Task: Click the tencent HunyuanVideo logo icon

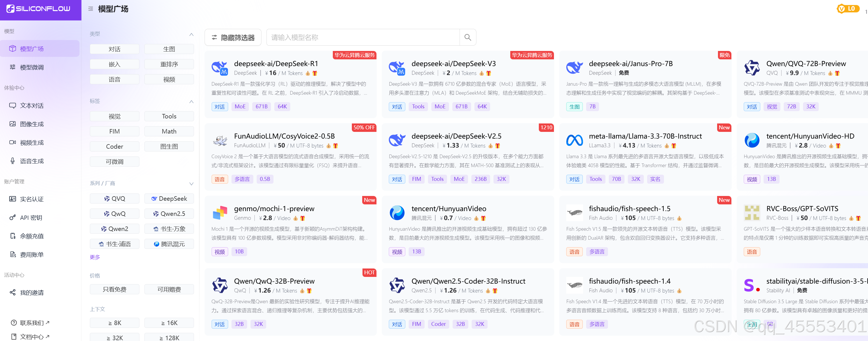Action: 397,213
